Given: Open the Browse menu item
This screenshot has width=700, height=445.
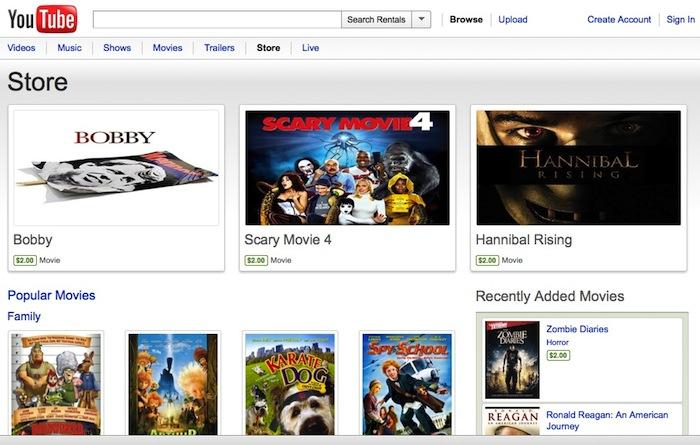Looking at the screenshot, I should (466, 20).
